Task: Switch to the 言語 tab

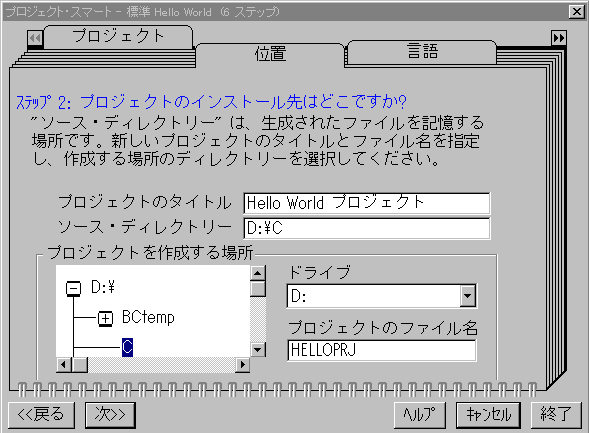Action: point(422,51)
